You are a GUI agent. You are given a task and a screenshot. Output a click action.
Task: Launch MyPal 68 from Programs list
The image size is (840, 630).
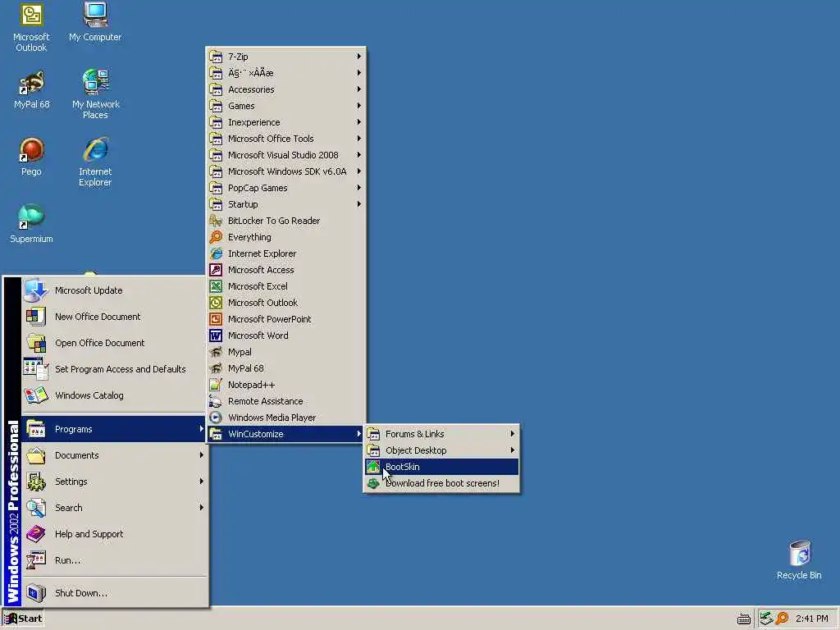point(286,368)
